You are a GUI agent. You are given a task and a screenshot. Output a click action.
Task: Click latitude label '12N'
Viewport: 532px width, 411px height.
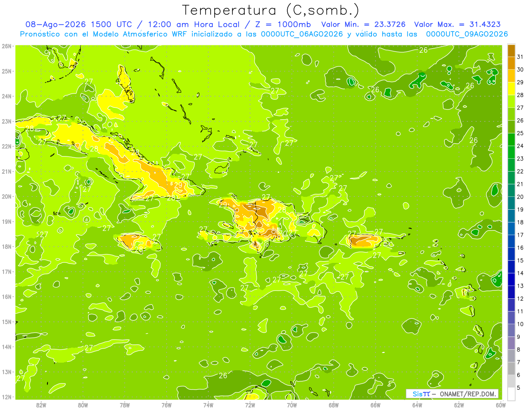pyautogui.click(x=7, y=397)
